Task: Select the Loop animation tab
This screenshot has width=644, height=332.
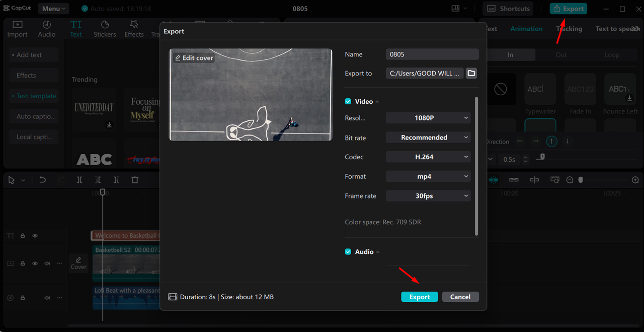Action: pos(612,55)
